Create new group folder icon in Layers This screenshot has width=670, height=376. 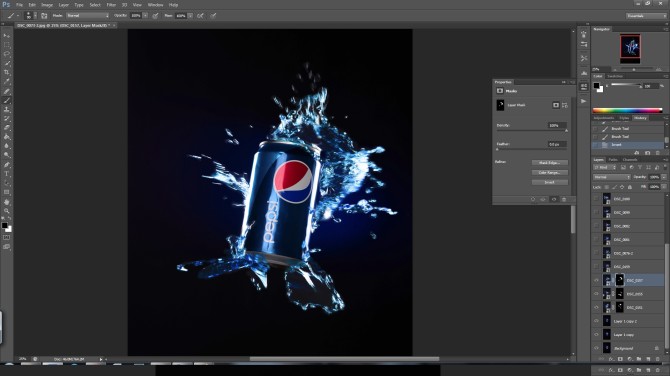click(639, 359)
